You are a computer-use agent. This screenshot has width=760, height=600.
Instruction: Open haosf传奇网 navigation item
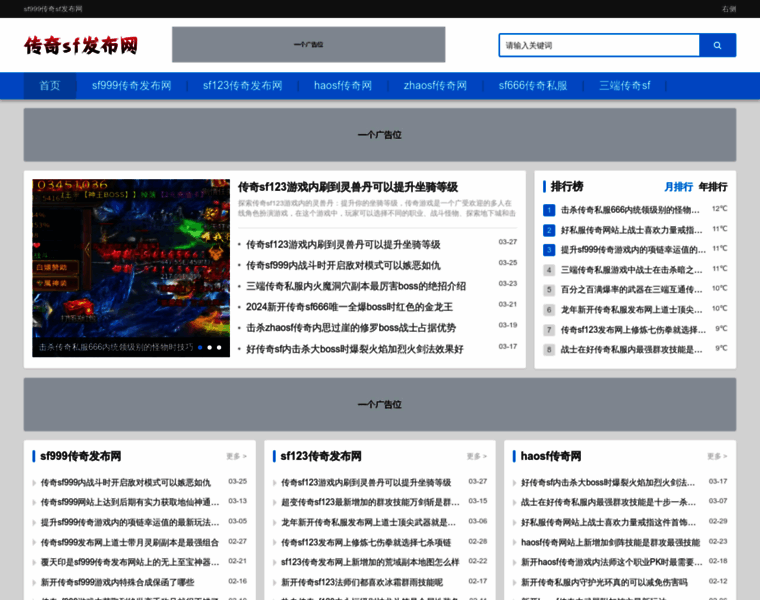pos(343,86)
